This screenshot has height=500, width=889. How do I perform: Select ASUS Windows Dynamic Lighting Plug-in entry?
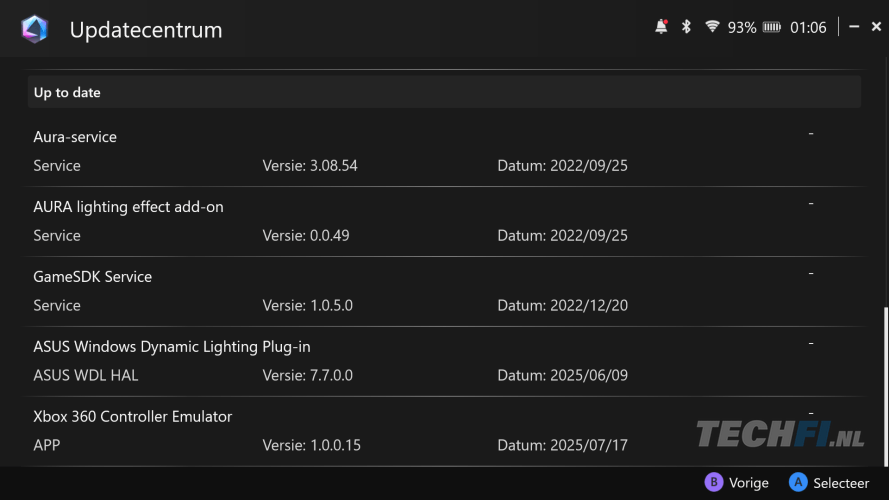point(172,347)
